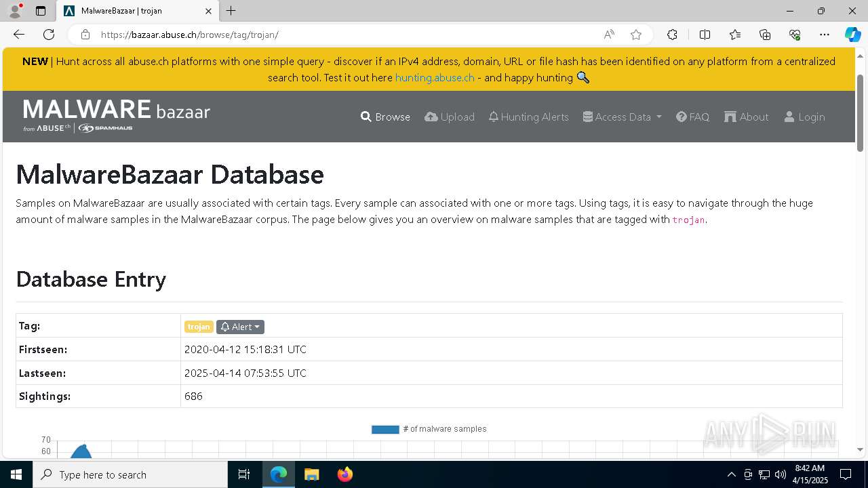Open the Favorites list icon

[x=735, y=35]
